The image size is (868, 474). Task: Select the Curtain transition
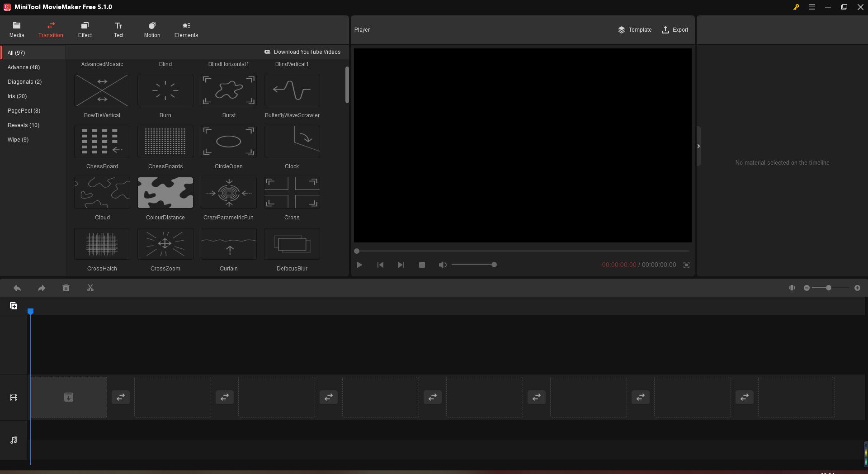click(229, 244)
